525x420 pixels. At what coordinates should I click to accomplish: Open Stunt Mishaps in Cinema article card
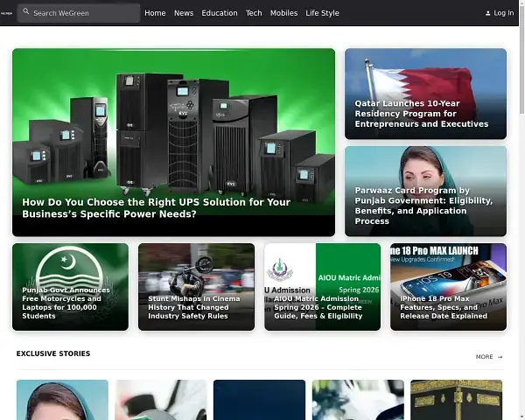point(196,287)
